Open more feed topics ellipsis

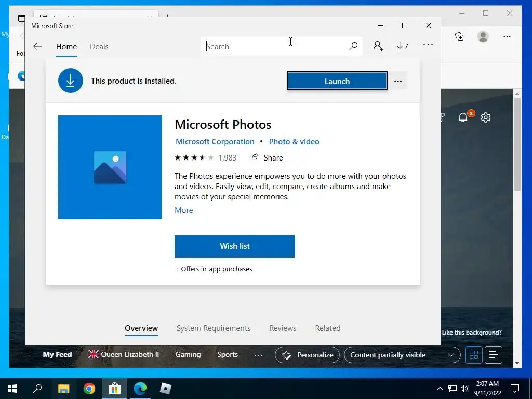259,355
